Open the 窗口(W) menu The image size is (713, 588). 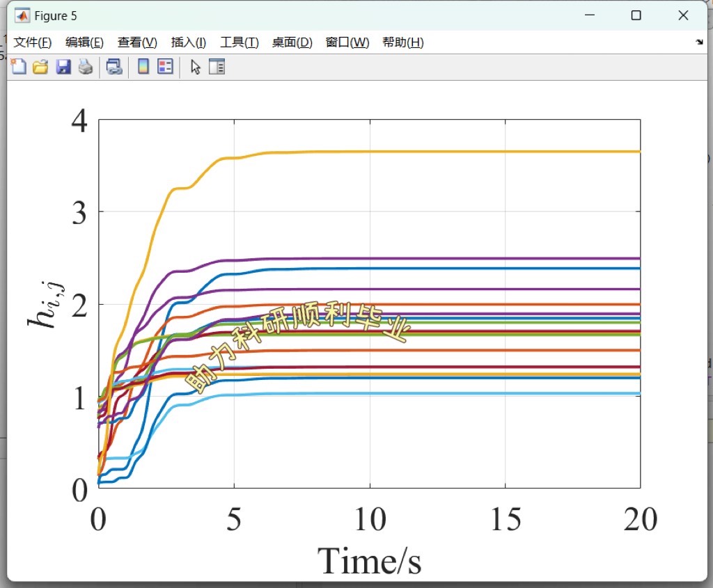coord(347,42)
